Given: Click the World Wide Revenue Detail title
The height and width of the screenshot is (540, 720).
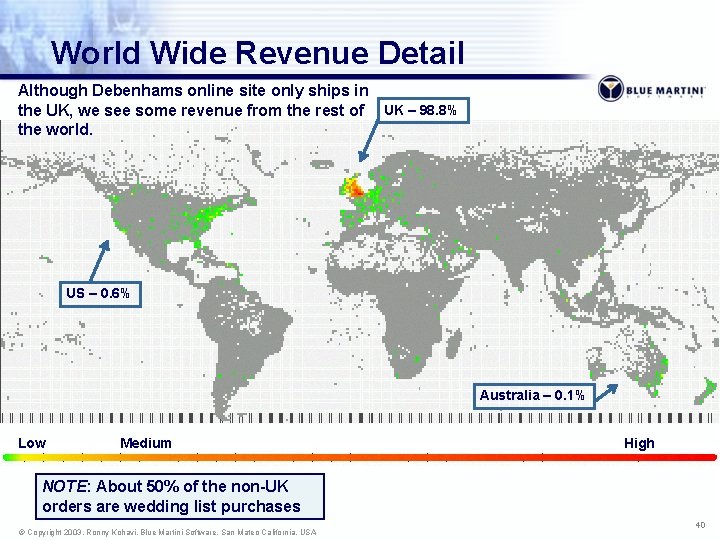Looking at the screenshot, I should [258, 52].
